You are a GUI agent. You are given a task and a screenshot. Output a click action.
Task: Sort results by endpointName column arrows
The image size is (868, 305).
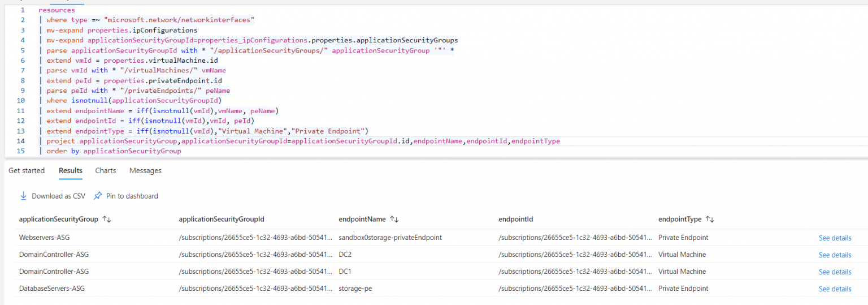click(394, 219)
